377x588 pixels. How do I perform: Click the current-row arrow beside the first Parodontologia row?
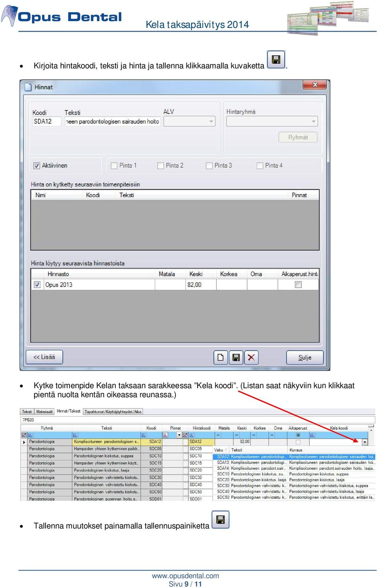point(24,442)
